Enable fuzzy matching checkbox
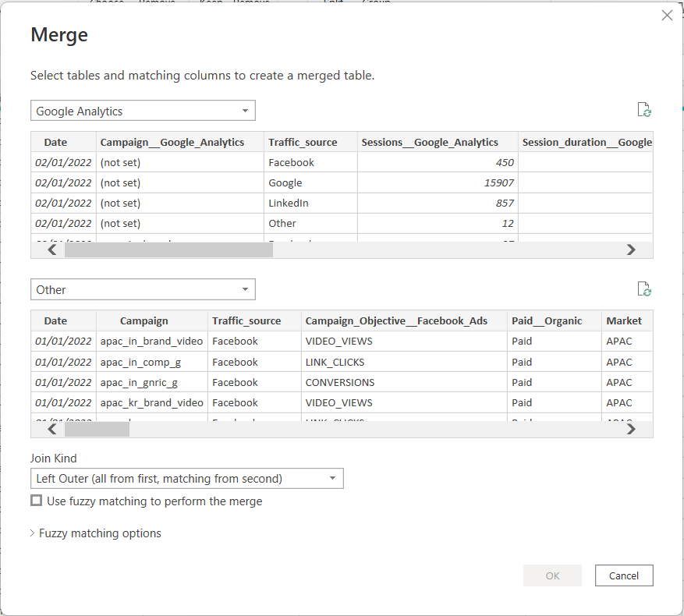Screen dimensions: 684x616 point(36,501)
